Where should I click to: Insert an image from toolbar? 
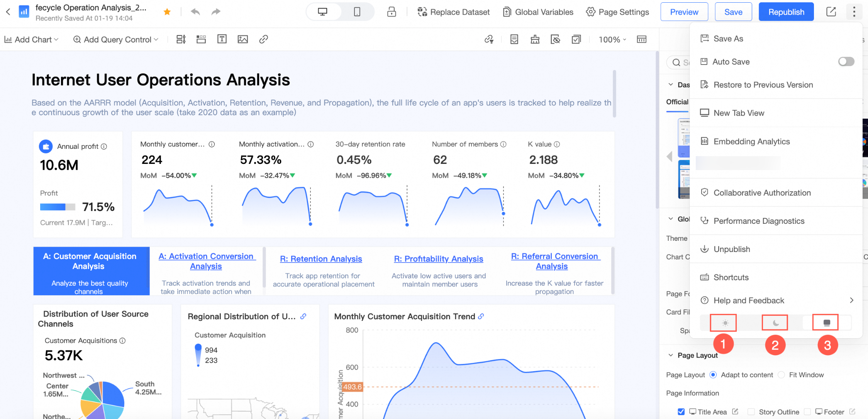(x=242, y=39)
